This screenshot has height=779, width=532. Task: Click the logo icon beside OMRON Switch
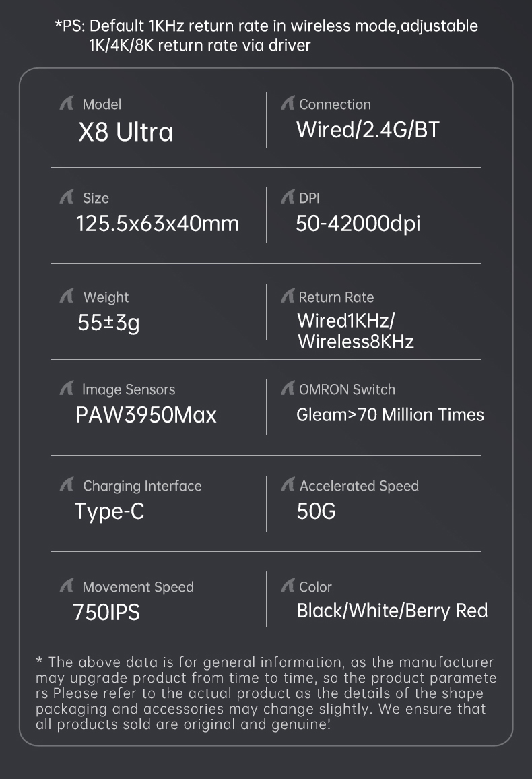click(288, 388)
